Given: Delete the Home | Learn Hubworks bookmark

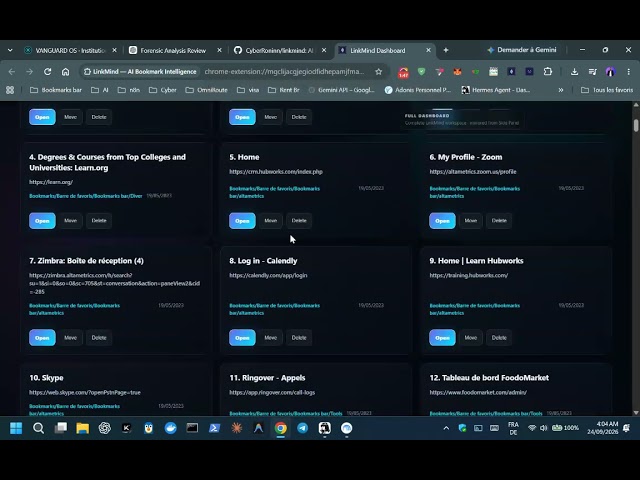Looking at the screenshot, I should click(499, 338).
